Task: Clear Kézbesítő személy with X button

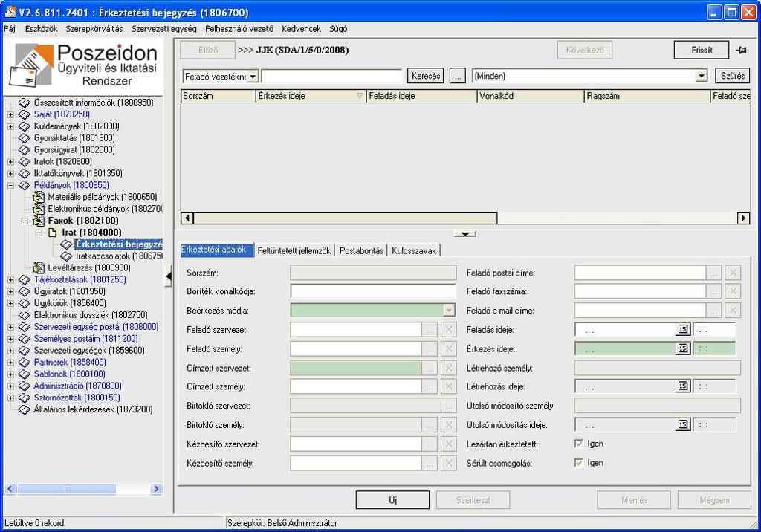Action: coord(448,463)
